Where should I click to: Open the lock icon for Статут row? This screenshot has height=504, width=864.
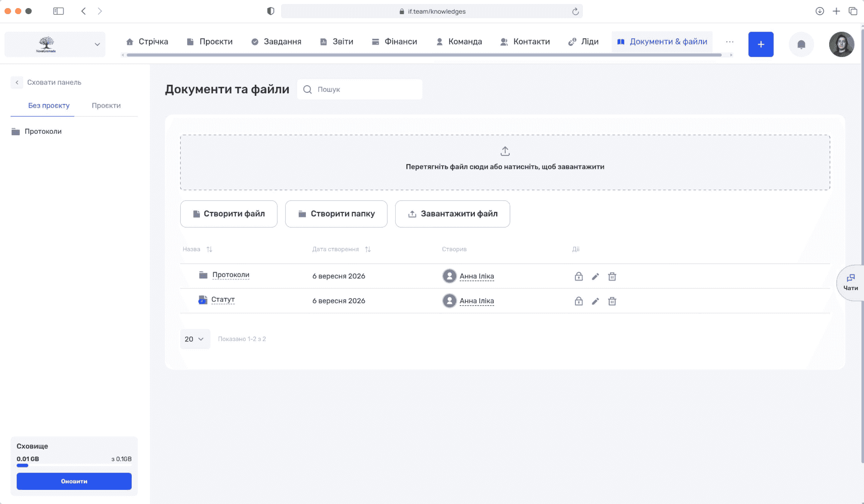coord(579,301)
